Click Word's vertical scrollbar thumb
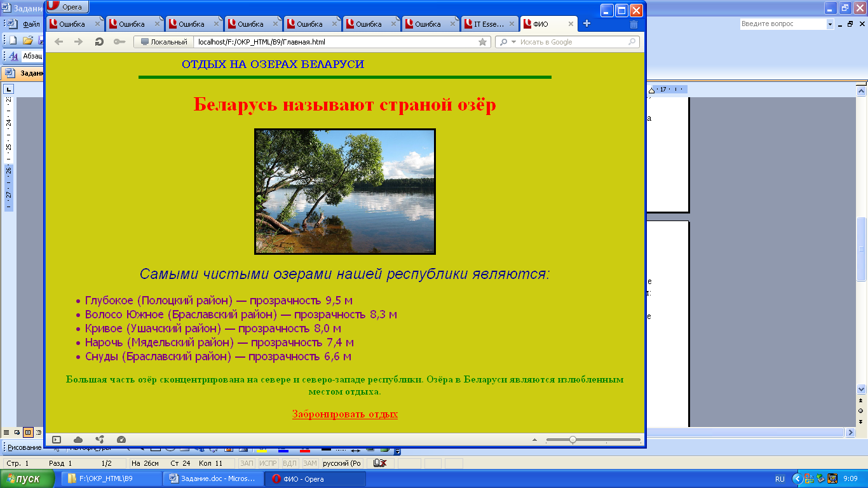This screenshot has width=868, height=488. [x=862, y=249]
